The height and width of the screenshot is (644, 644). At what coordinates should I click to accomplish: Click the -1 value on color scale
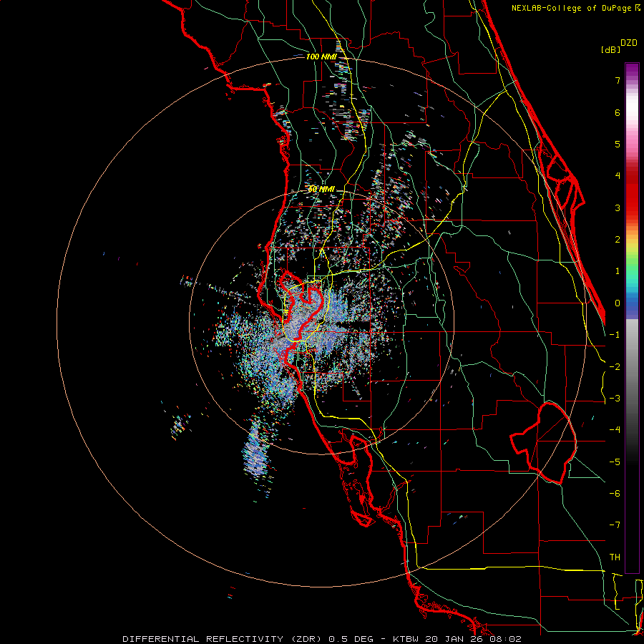coord(615,335)
